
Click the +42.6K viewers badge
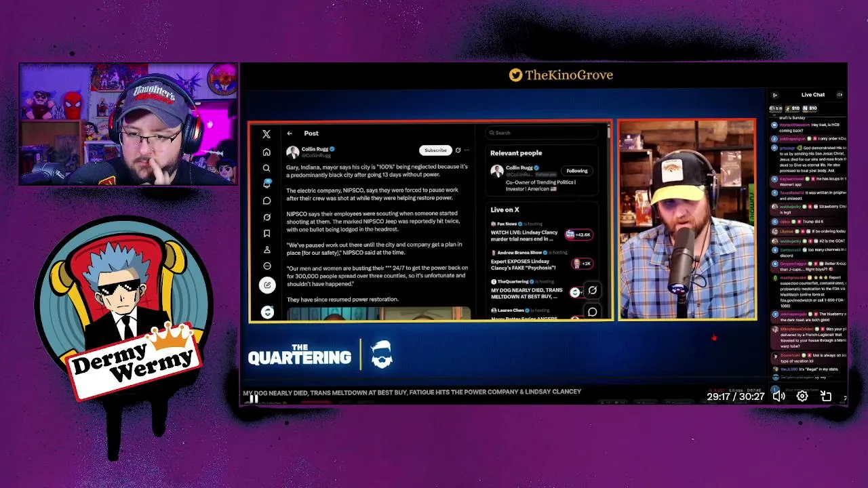click(578, 235)
